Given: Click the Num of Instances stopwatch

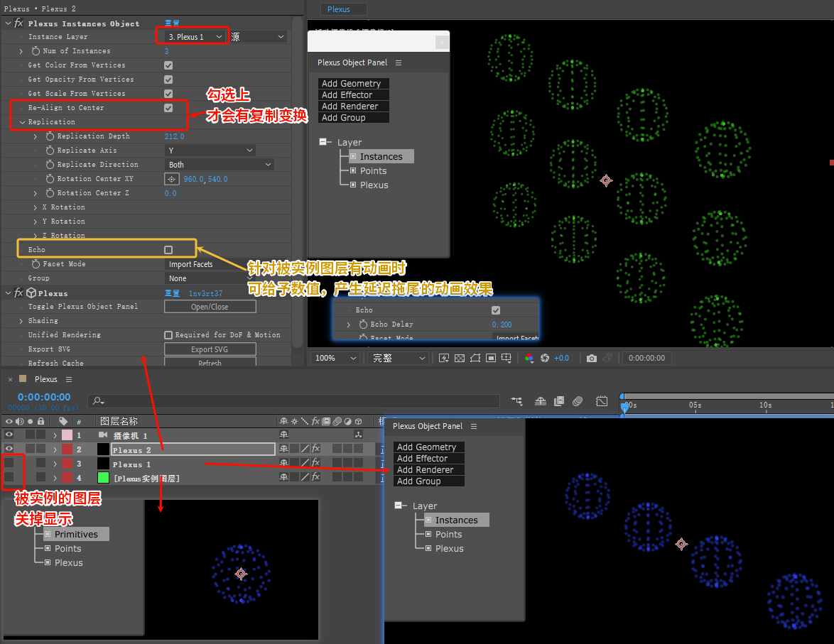Looking at the screenshot, I should click(36, 51).
